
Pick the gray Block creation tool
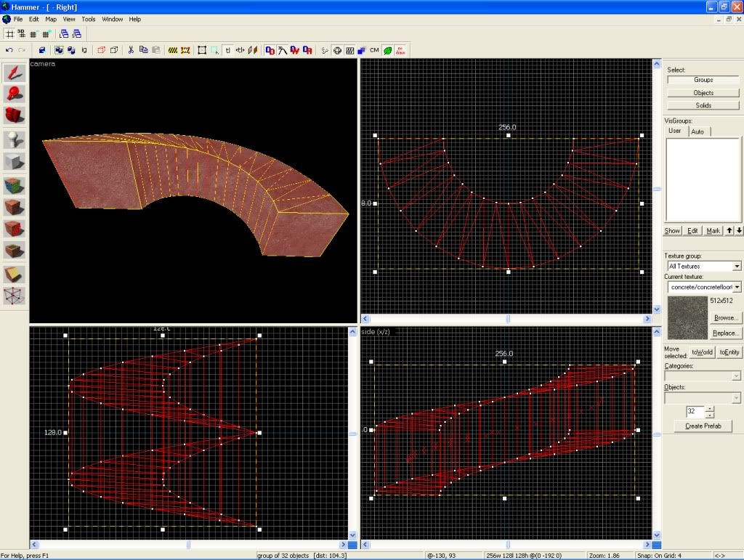coord(15,161)
